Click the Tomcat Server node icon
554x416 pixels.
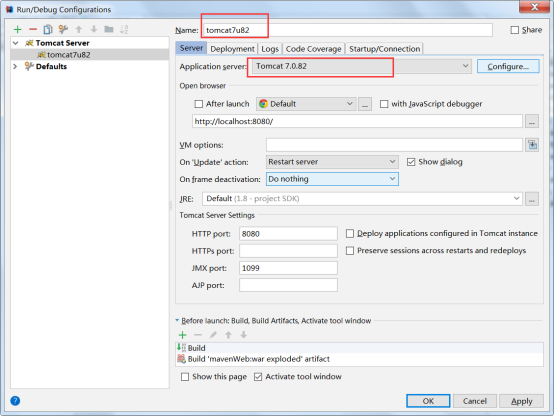pos(29,43)
